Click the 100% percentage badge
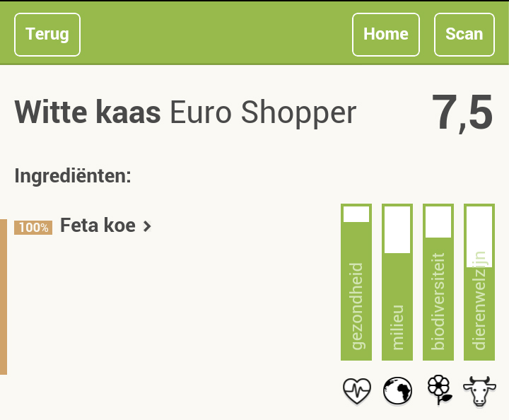 (33, 228)
